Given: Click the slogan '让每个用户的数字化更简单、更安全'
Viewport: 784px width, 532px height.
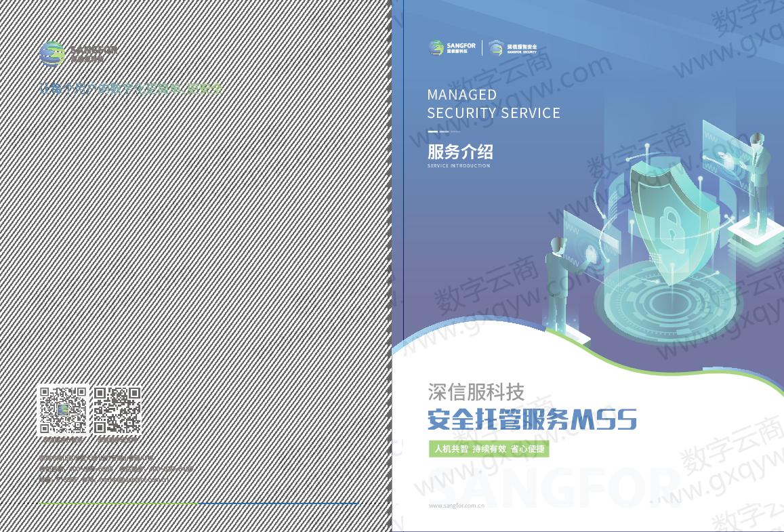Looking at the screenshot, I should (131, 89).
